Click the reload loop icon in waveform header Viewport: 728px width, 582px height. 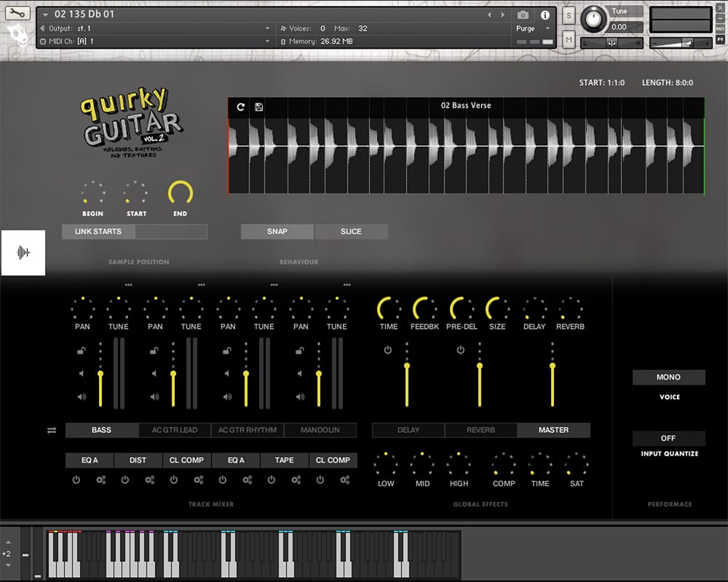click(241, 107)
